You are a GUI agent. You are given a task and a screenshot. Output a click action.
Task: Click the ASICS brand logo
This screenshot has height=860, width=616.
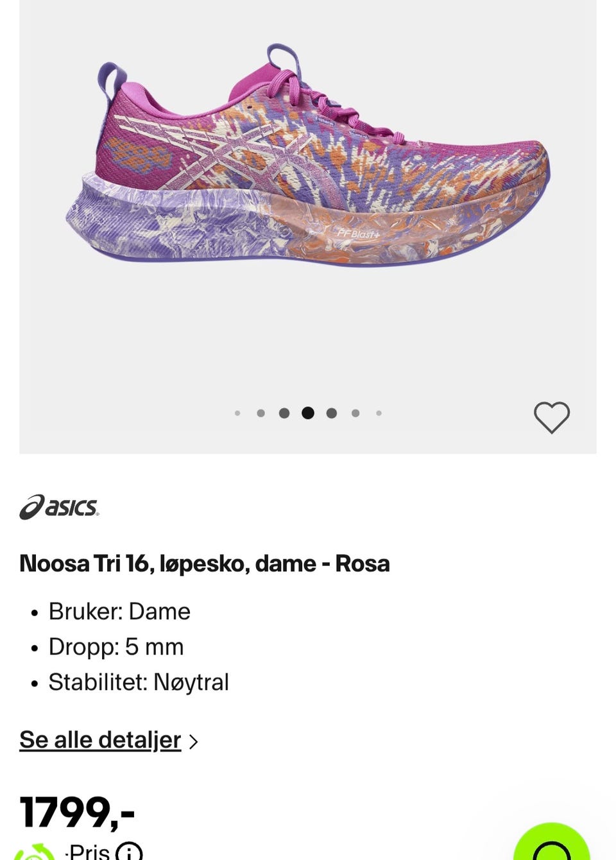coord(59,507)
